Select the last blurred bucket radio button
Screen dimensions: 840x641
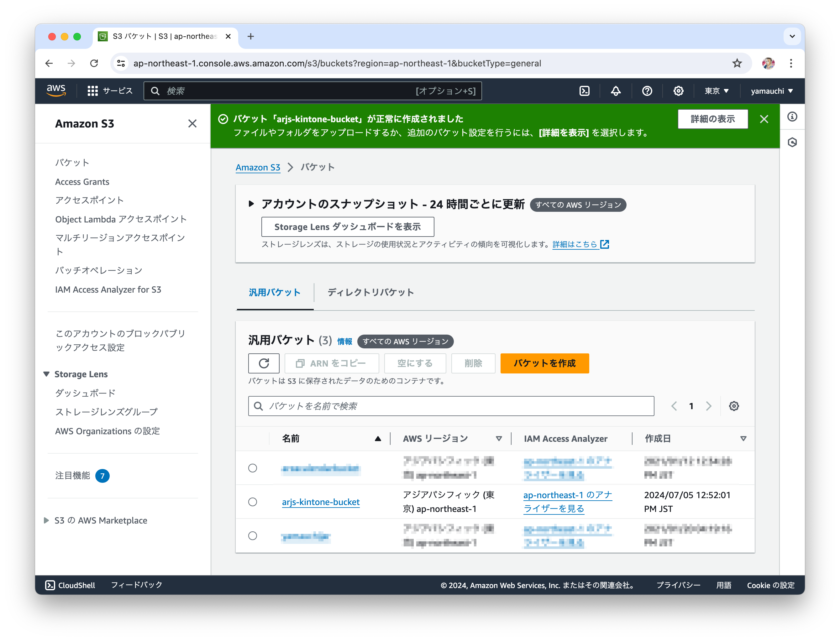click(253, 536)
